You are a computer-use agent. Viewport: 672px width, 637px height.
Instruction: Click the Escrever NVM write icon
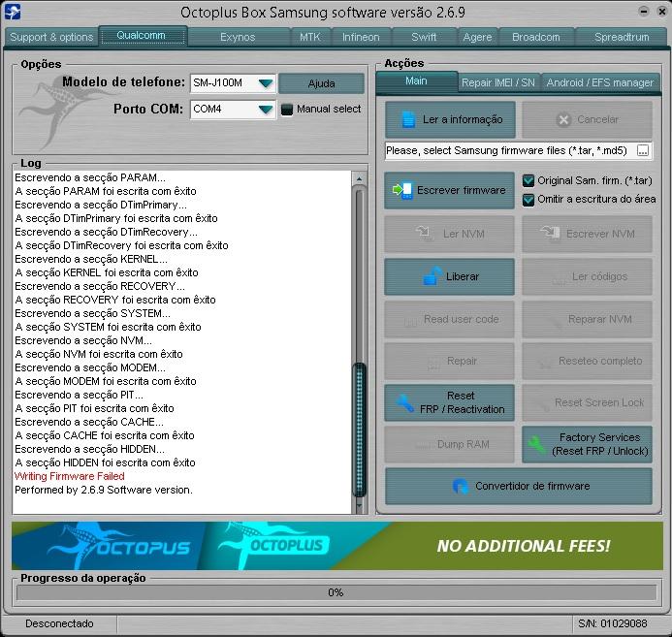pyautogui.click(x=550, y=233)
